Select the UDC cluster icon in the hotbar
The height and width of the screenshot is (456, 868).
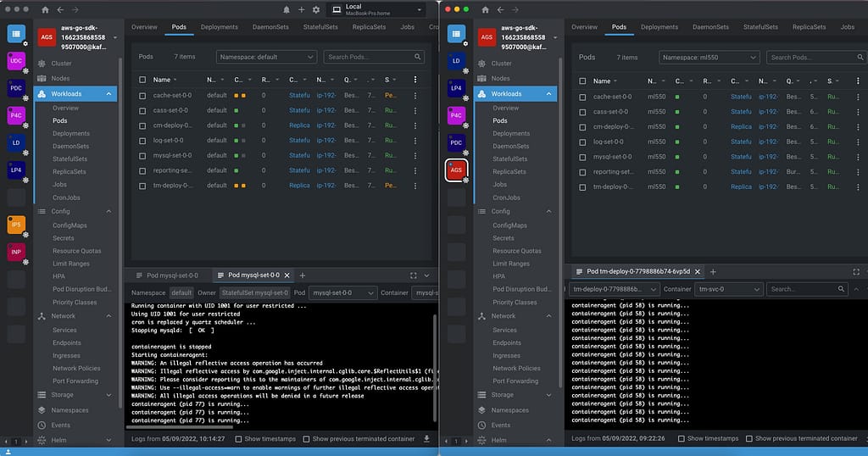point(16,61)
